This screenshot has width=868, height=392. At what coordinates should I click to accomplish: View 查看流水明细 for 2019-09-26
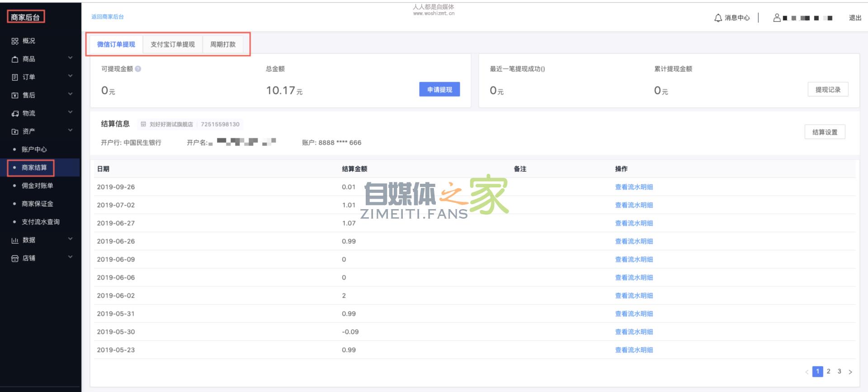[x=633, y=187]
